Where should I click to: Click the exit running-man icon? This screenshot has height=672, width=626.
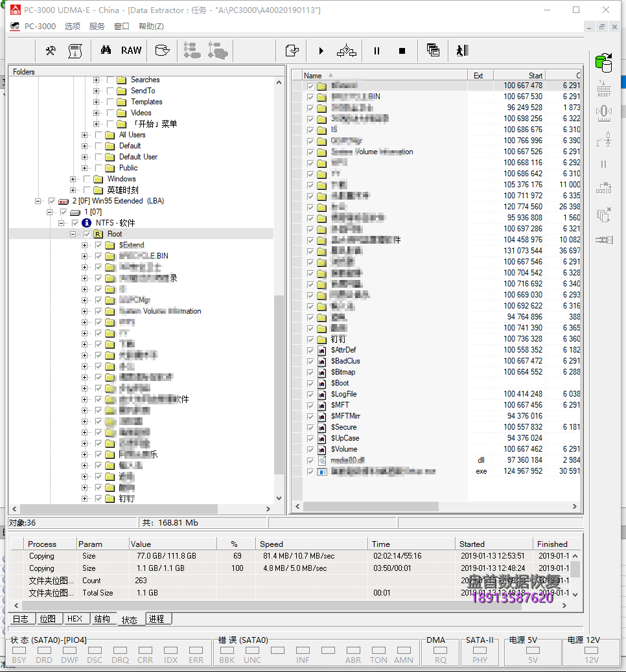coord(461,51)
